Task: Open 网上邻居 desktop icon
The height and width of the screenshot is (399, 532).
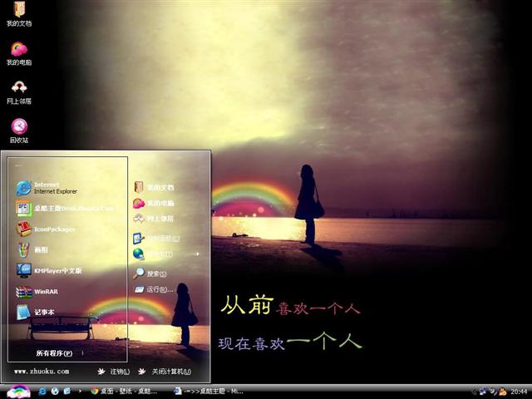Action: tap(19, 90)
